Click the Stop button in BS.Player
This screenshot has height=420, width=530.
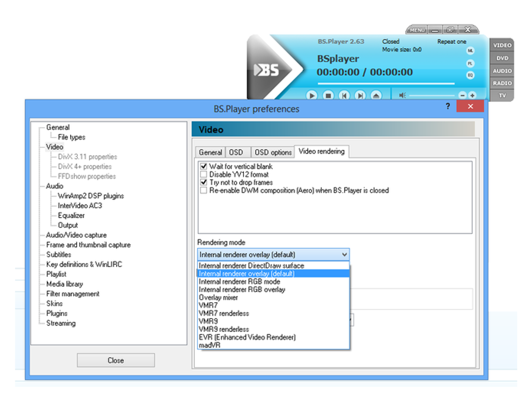click(328, 96)
